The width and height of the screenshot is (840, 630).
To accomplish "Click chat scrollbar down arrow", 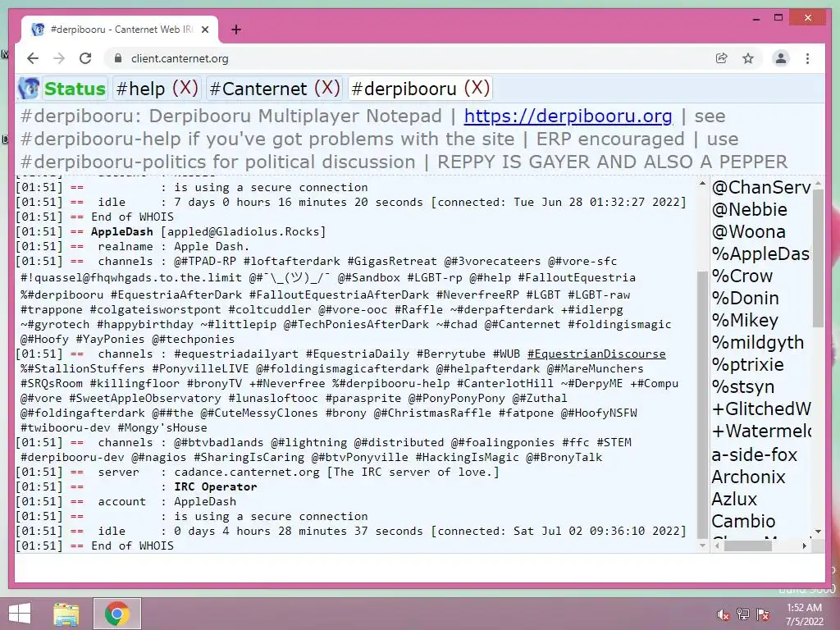I will pyautogui.click(x=702, y=546).
